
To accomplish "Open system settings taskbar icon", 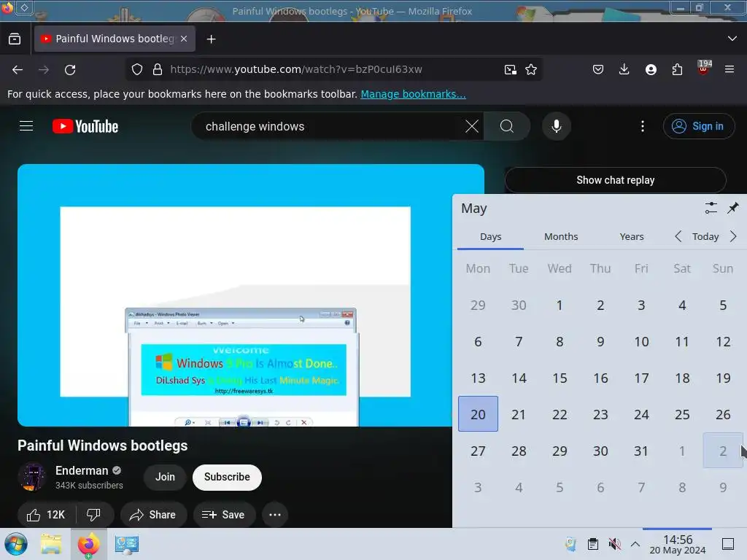I will 127,544.
